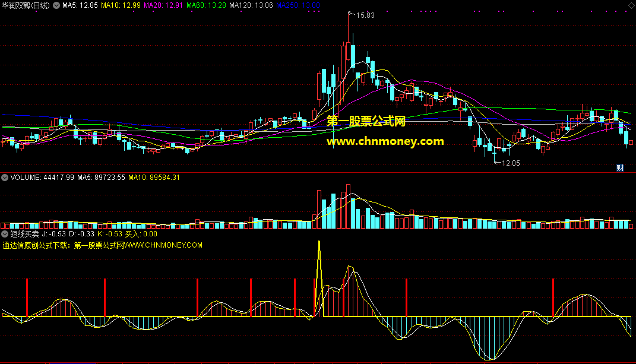Click the volume MA10: 89584.31 label

click(x=154, y=178)
